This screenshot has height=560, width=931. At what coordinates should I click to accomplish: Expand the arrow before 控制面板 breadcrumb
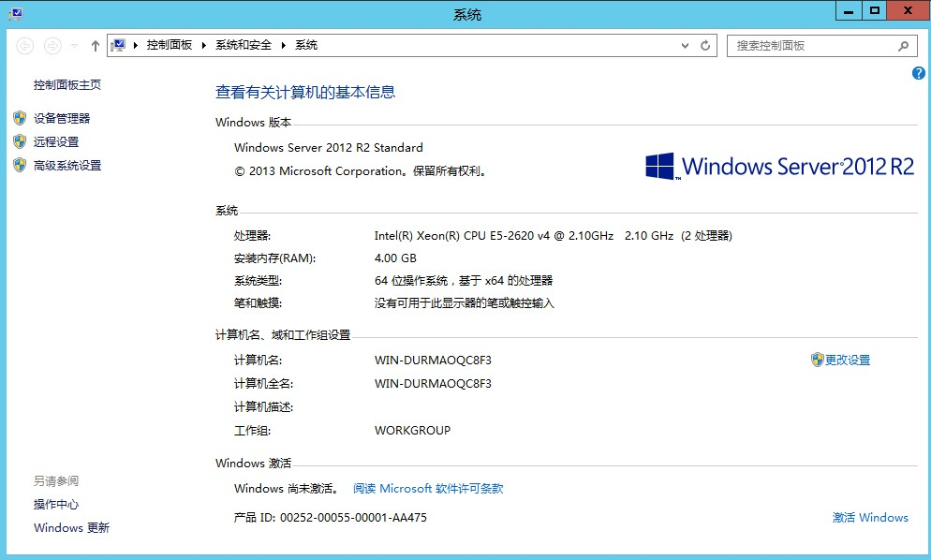(x=136, y=45)
